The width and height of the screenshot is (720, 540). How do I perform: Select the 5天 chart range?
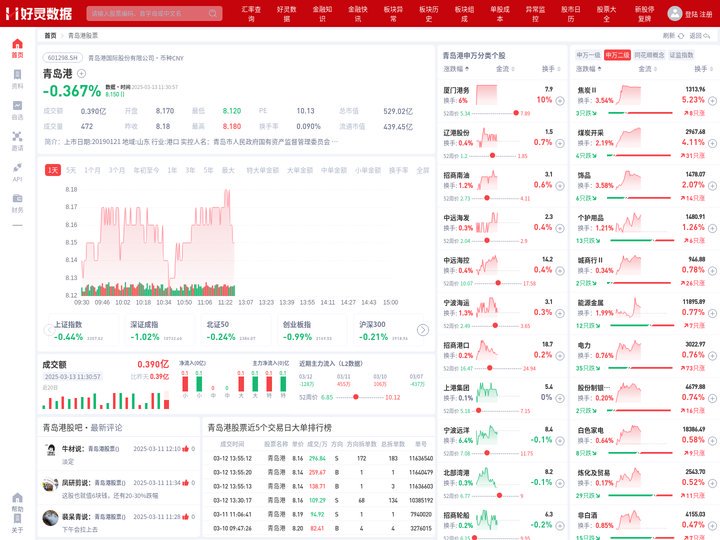pyautogui.click(x=71, y=170)
